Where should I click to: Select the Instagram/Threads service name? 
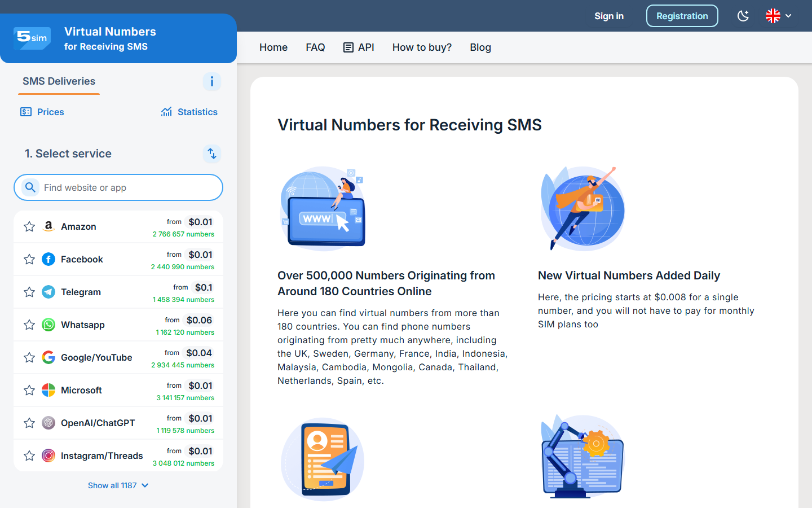(102, 456)
